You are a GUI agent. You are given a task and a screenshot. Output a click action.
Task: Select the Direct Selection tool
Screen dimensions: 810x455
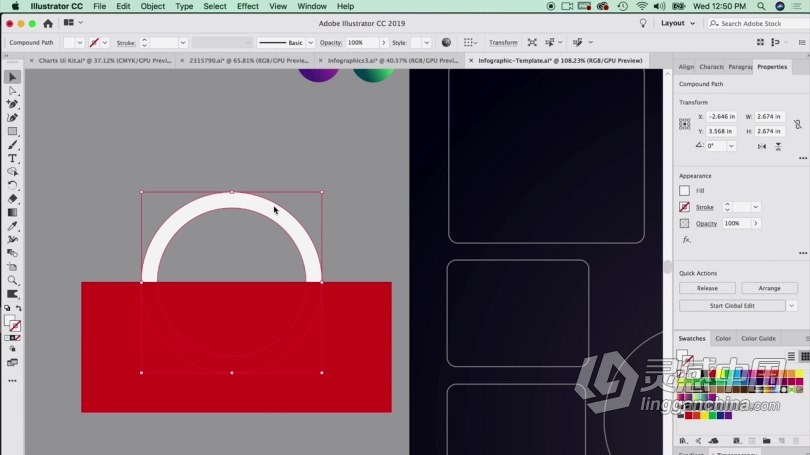[13, 91]
